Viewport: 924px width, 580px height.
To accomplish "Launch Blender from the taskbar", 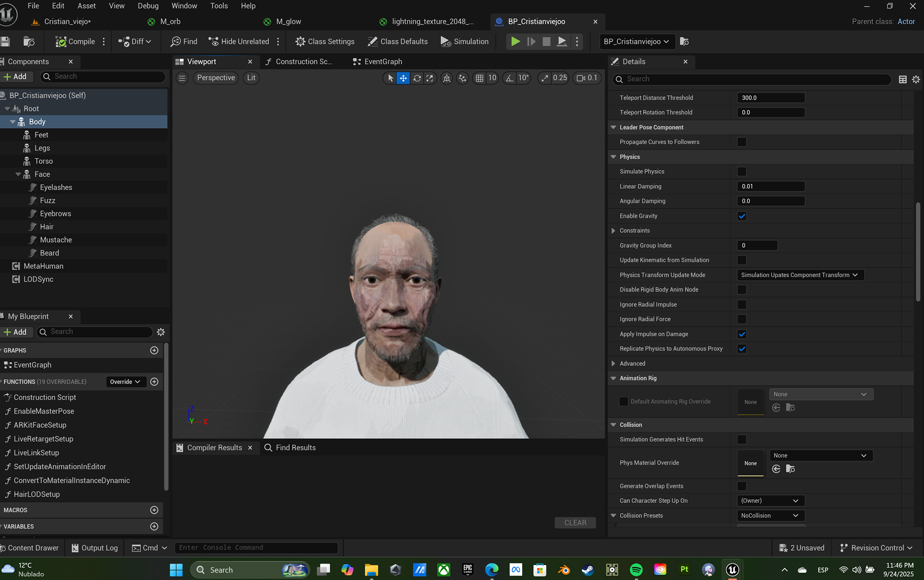I will (x=564, y=570).
